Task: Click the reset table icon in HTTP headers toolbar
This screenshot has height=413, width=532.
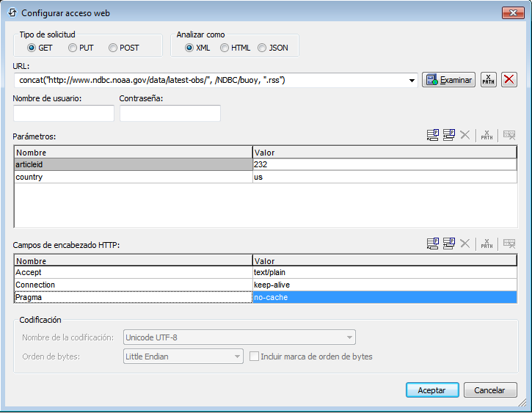Action: pyautogui.click(x=509, y=244)
